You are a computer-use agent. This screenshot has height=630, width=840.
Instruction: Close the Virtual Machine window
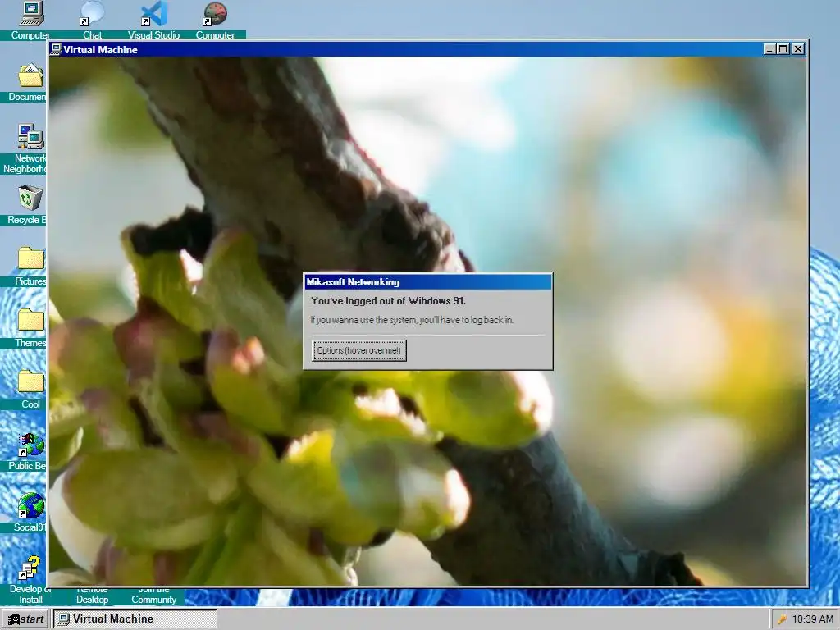pos(798,49)
